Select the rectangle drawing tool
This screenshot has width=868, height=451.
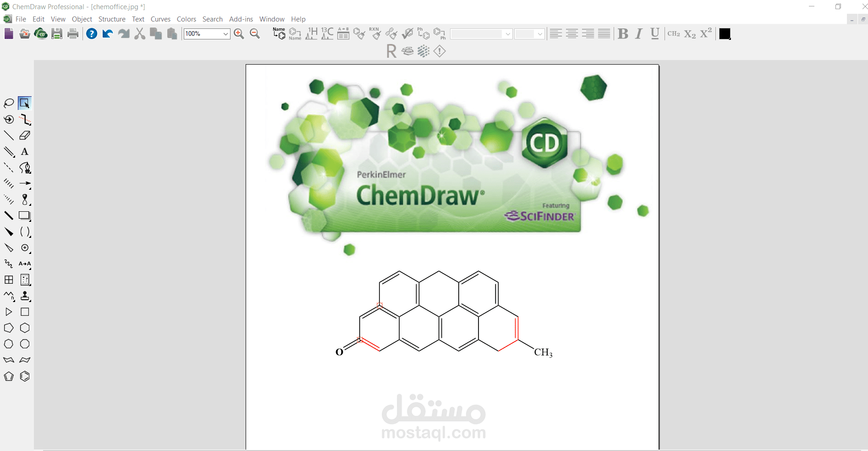coord(25,216)
